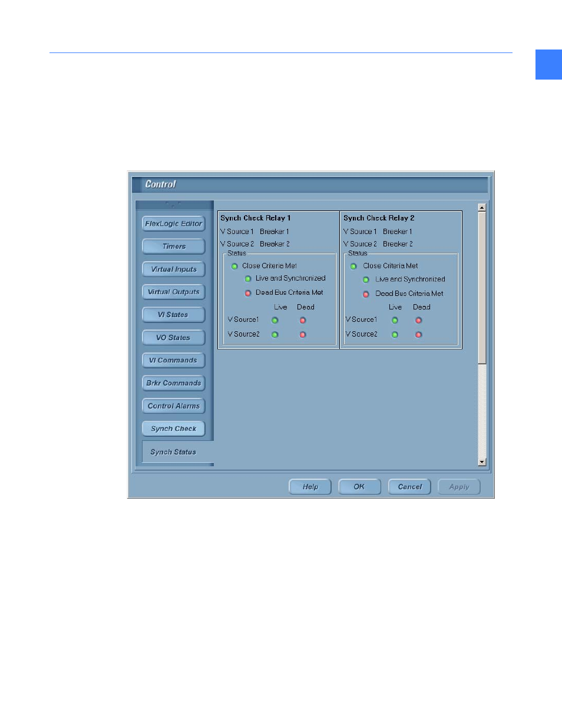Click Relay 2 Live and Synchronized indicator

click(x=366, y=280)
